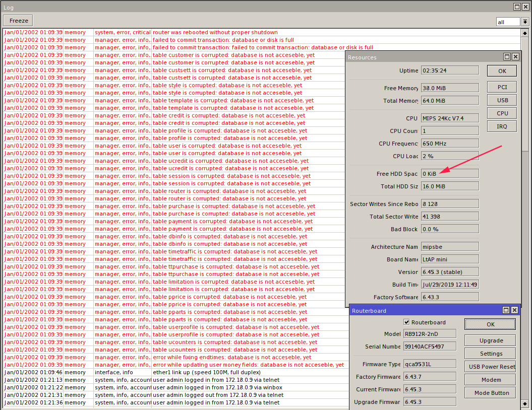The height and width of the screenshot is (410, 532).
Task: Click the Build Time field Jul/29/2019
Action: [450, 285]
